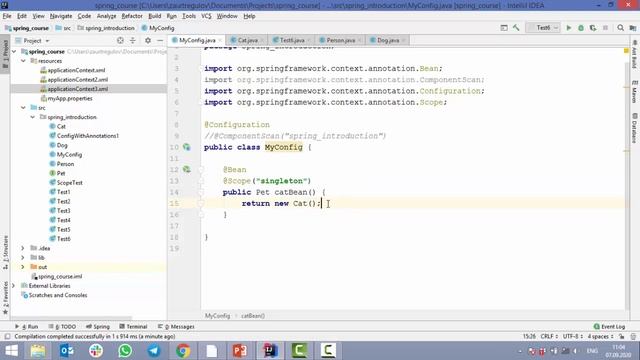The width and height of the screenshot is (640, 360).
Task: Open the TODO tool window
Action: [x=62, y=327]
